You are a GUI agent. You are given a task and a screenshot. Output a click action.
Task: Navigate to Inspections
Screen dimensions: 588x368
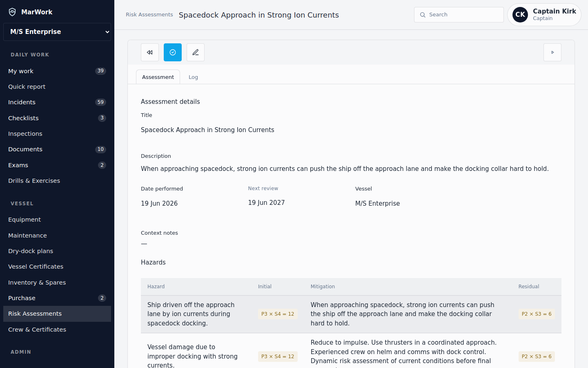[x=57, y=134]
